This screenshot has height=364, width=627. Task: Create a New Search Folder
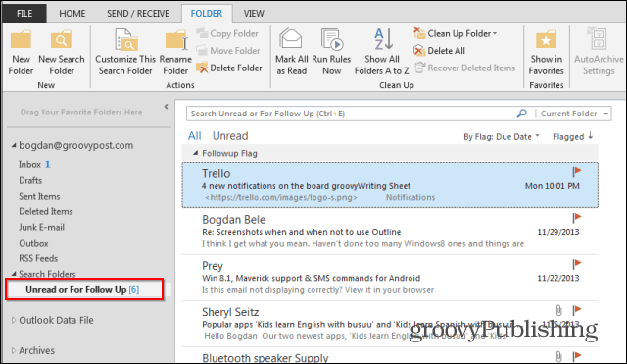pyautogui.click(x=62, y=53)
